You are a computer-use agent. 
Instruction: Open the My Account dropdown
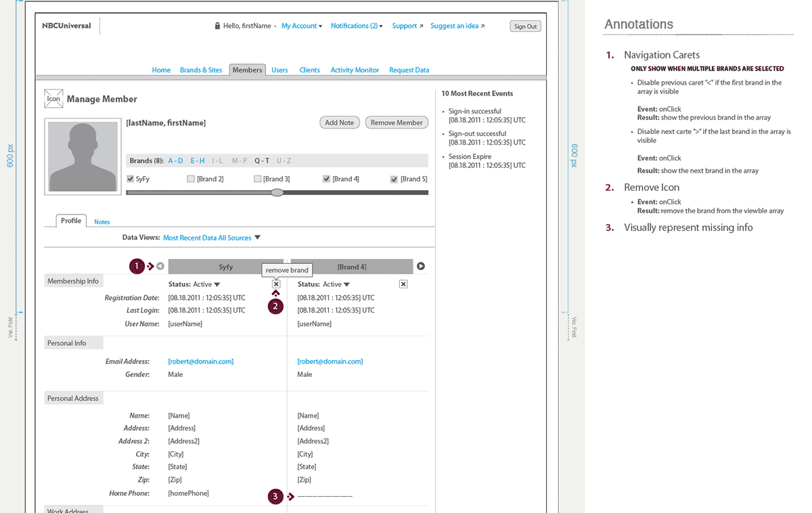302,26
